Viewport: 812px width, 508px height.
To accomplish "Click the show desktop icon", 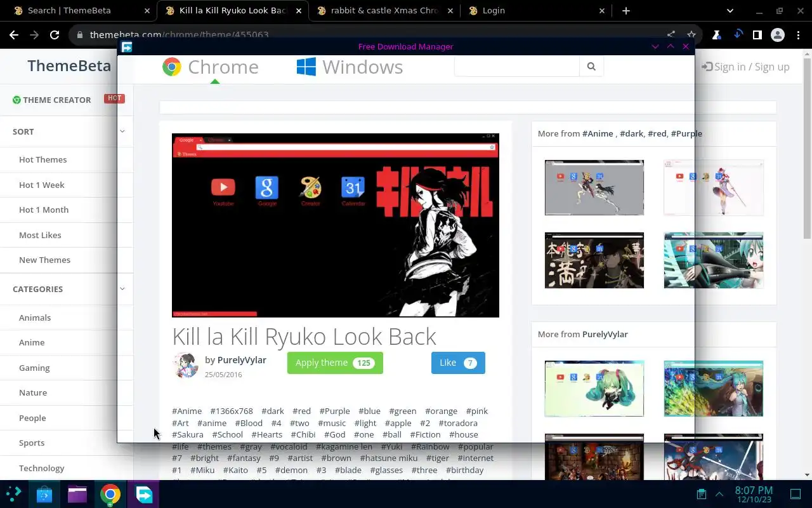I will coord(796,494).
